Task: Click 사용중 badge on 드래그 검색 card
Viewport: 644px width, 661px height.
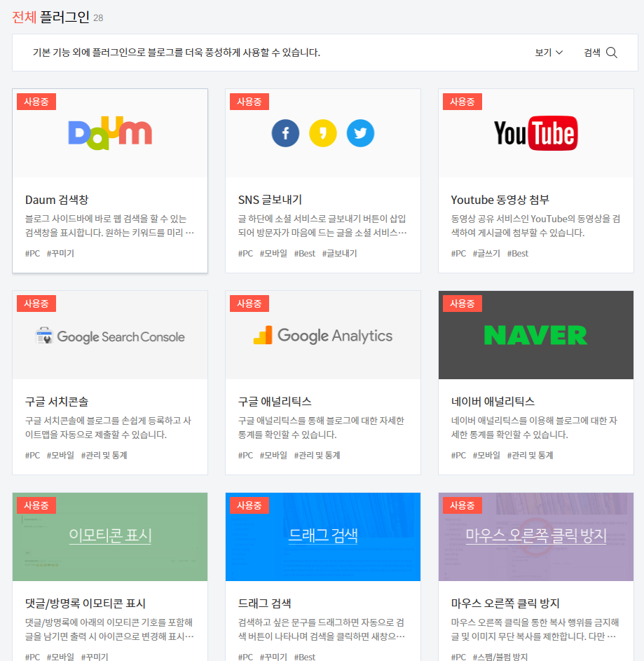Action: (x=249, y=505)
